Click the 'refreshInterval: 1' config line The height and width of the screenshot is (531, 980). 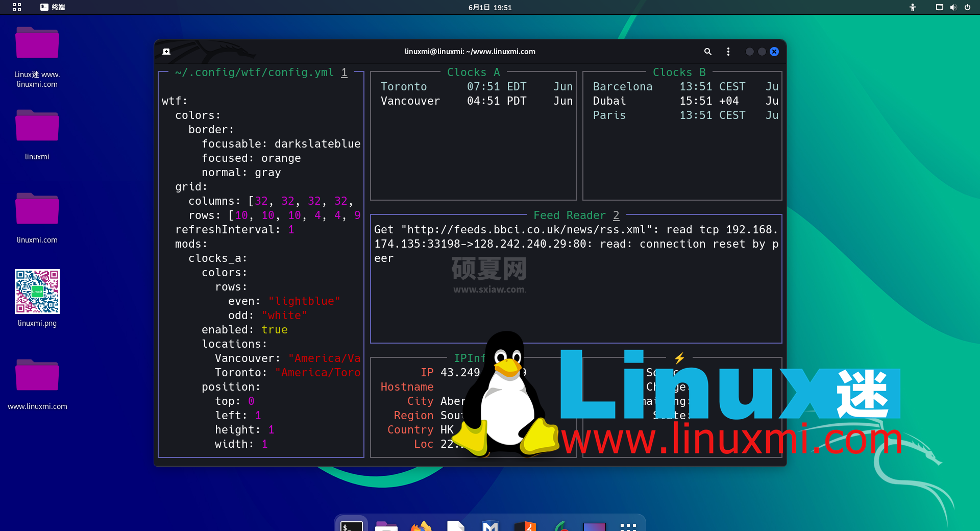pos(235,230)
